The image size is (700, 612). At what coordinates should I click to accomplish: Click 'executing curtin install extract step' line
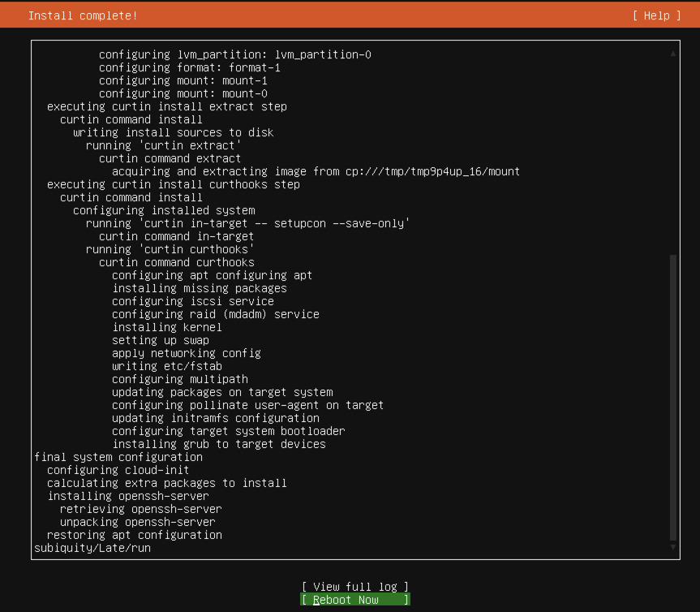click(x=167, y=107)
